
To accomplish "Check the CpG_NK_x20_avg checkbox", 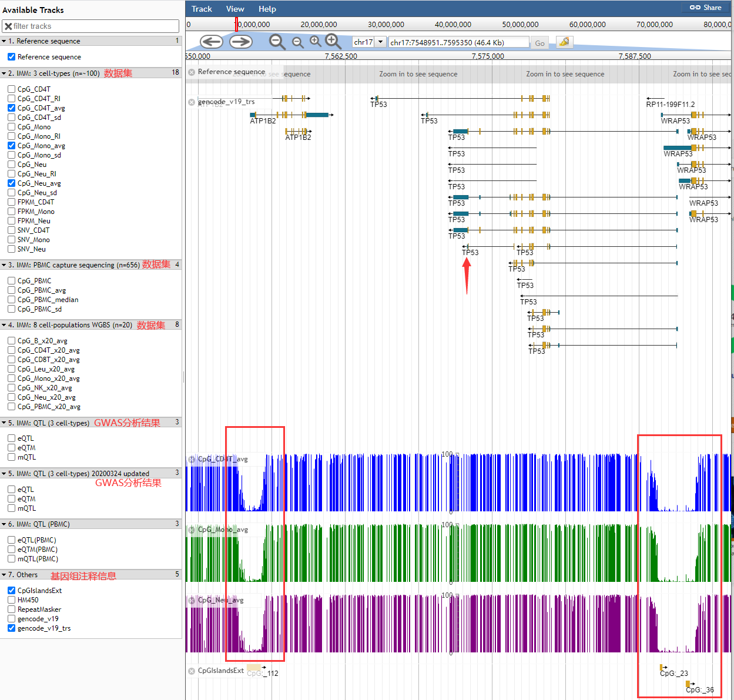I will pos(11,388).
